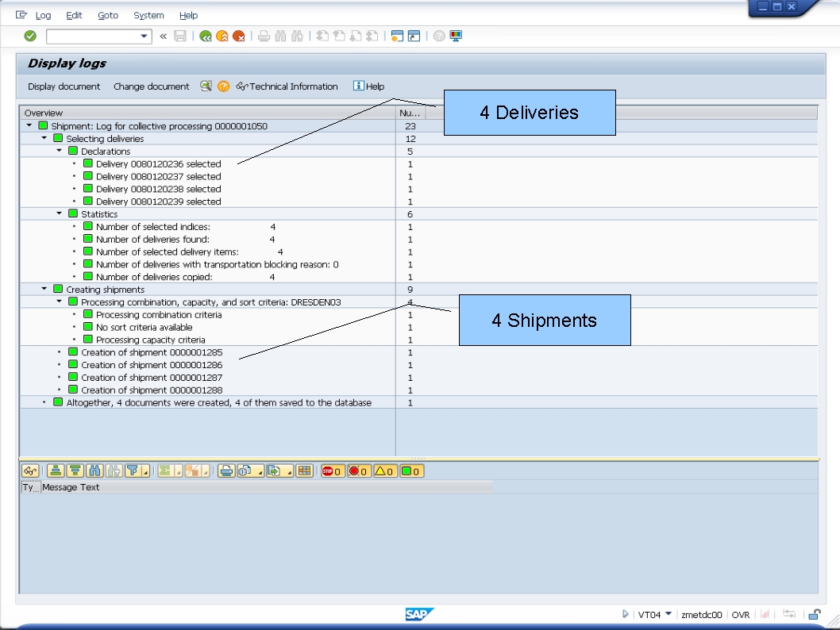Viewport: 840px width, 630px height.
Task: Open the Print function in the standard toolbar
Action: pos(264,36)
